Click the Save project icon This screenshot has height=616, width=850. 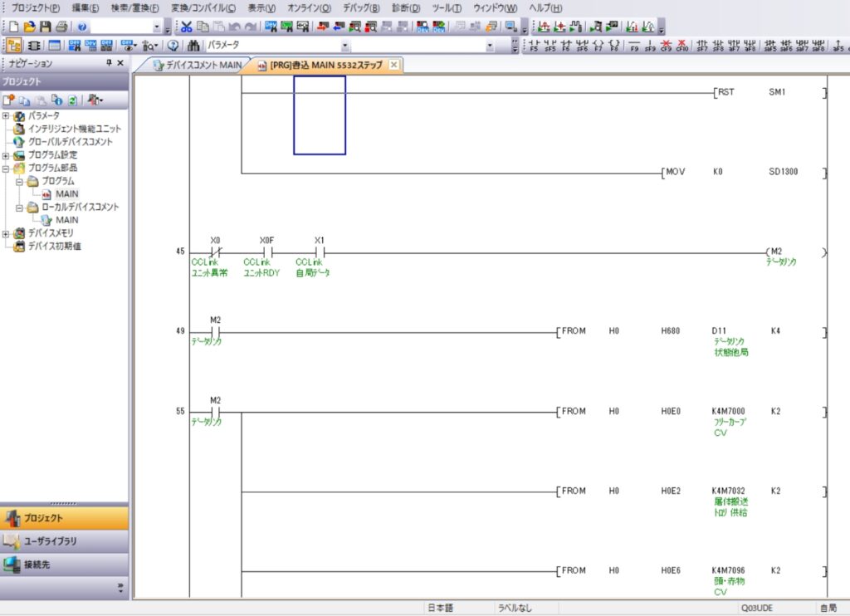[x=45, y=27]
